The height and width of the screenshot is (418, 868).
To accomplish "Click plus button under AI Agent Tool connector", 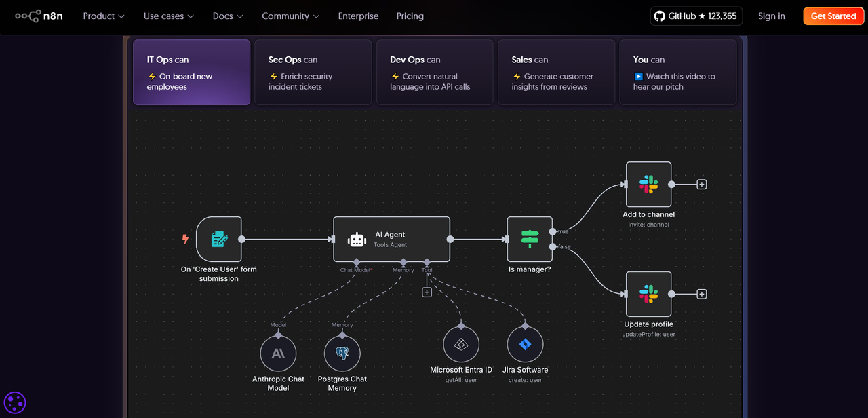I will [x=427, y=292].
